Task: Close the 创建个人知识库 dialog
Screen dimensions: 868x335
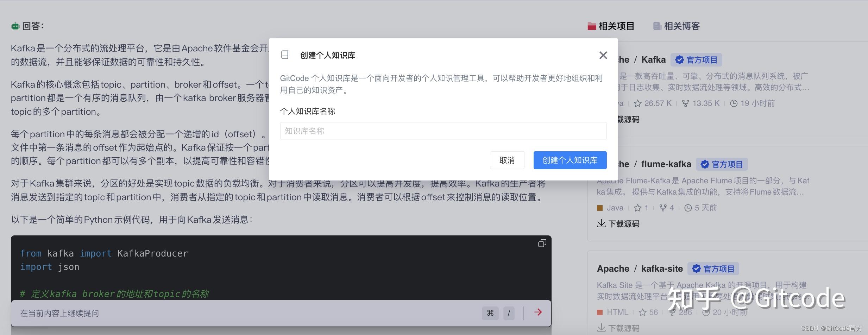Action: [x=603, y=55]
